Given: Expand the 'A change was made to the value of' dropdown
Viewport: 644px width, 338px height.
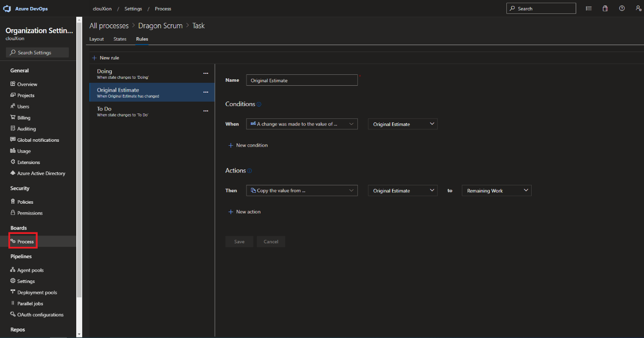Looking at the screenshot, I should pos(301,124).
